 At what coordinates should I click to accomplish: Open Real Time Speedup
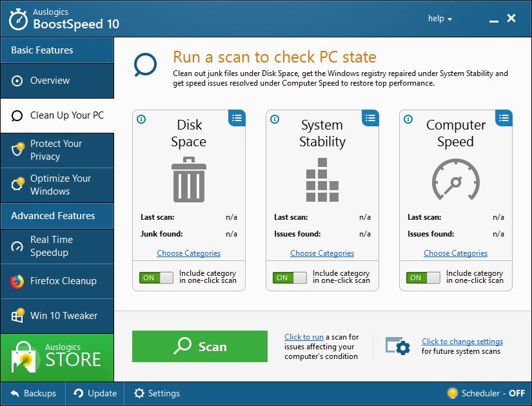(x=57, y=246)
